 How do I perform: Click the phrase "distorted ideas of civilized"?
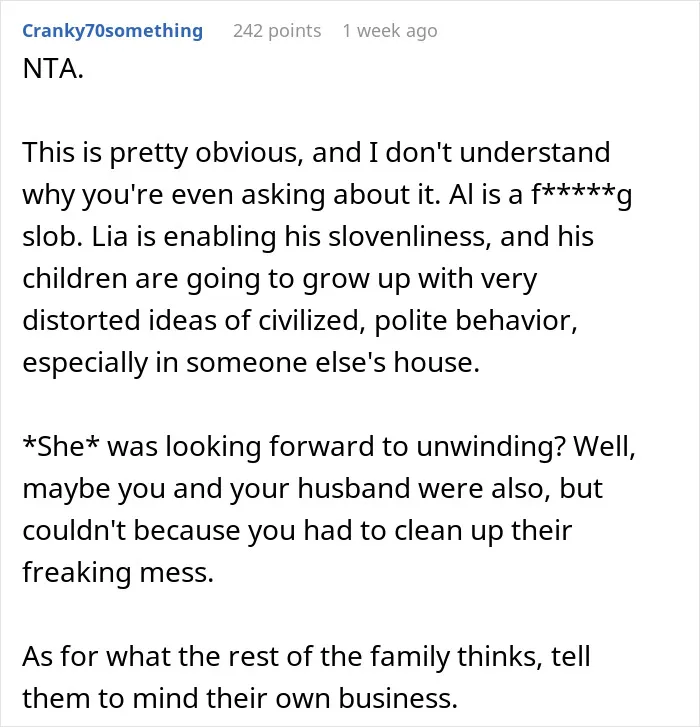193,321
